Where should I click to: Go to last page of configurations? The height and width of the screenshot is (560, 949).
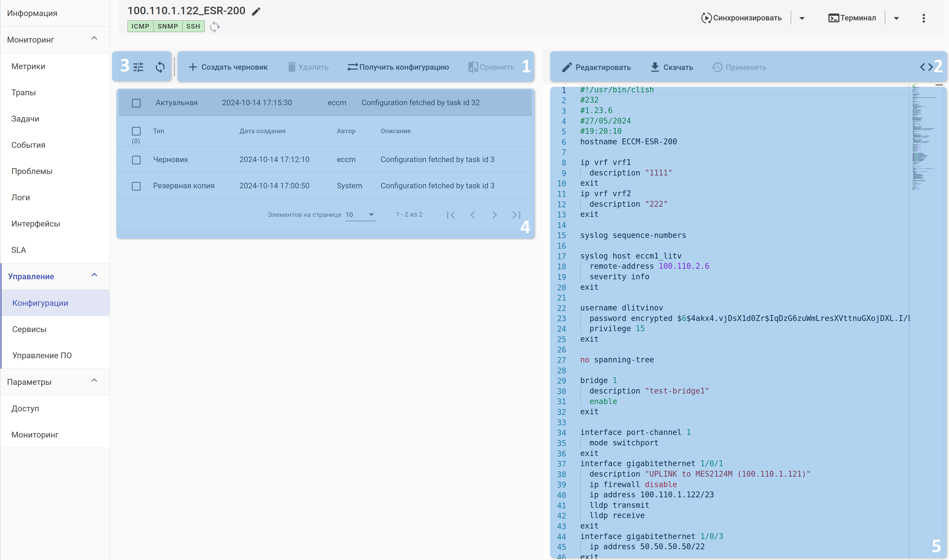[x=516, y=215]
